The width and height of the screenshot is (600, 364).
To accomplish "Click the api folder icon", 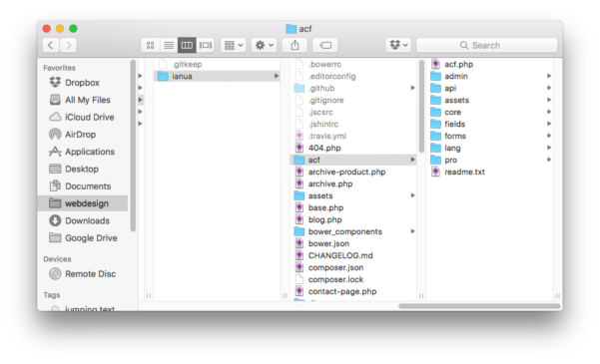I will click(435, 88).
